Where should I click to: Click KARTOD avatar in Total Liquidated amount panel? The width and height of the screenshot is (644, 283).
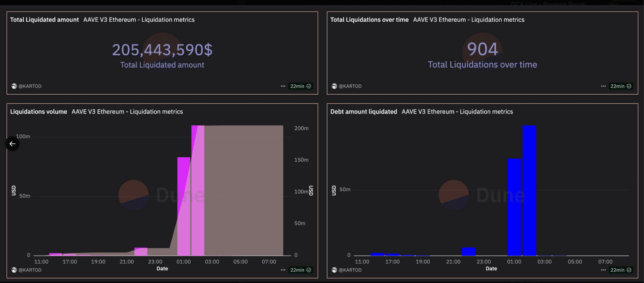14,86
